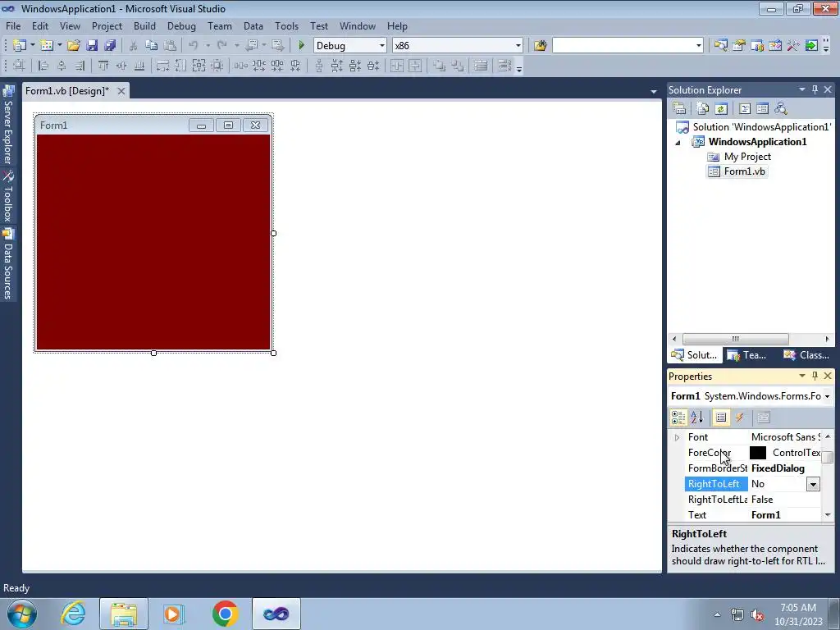The image size is (840, 630).
Task: Click the Add New Item toolbar icon
Action: (46, 46)
